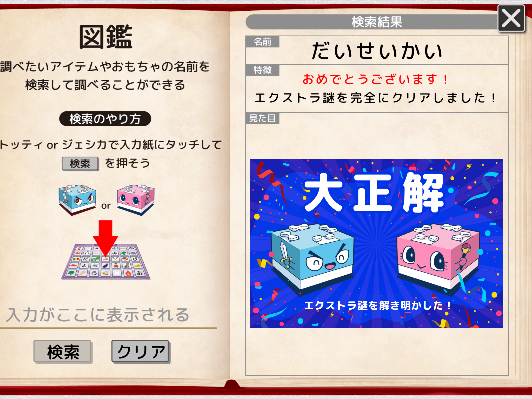This screenshot has height=399, width=532.
Task: Click the 図鑑 book title
Action: click(106, 37)
